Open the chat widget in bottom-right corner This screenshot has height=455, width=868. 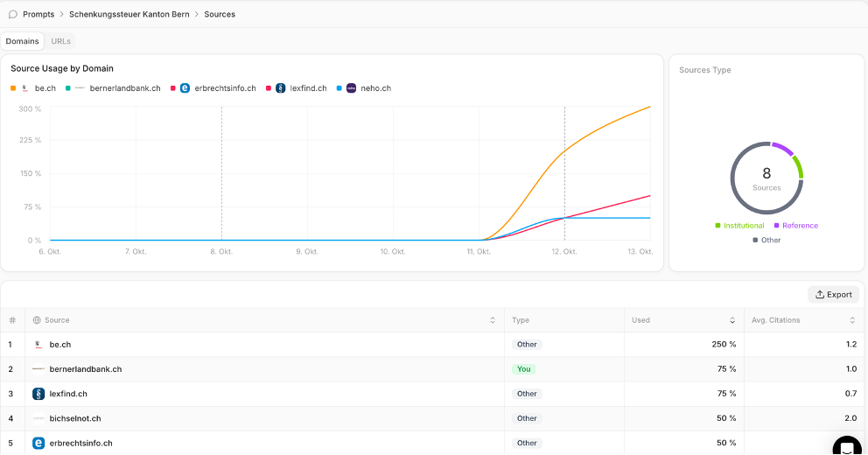(846, 447)
